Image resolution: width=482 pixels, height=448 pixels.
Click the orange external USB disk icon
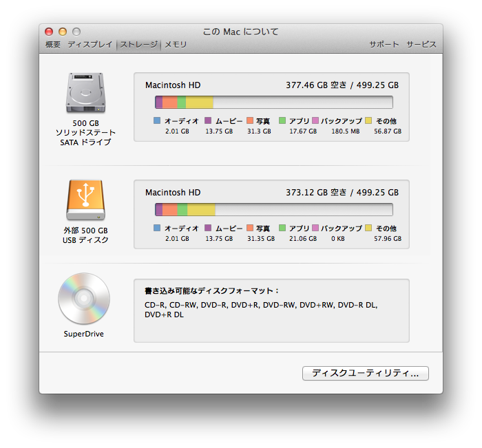(x=85, y=200)
